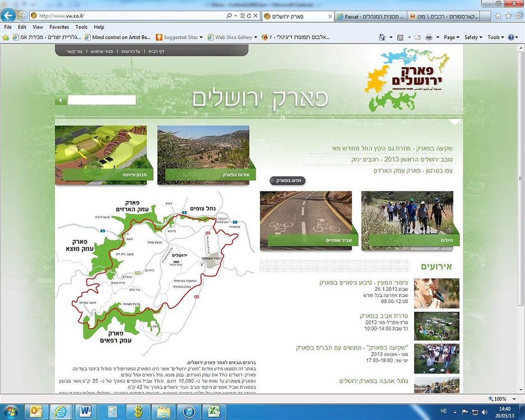Open the Favorites menu
Image resolution: width=525 pixels, height=420 pixels.
(x=59, y=27)
